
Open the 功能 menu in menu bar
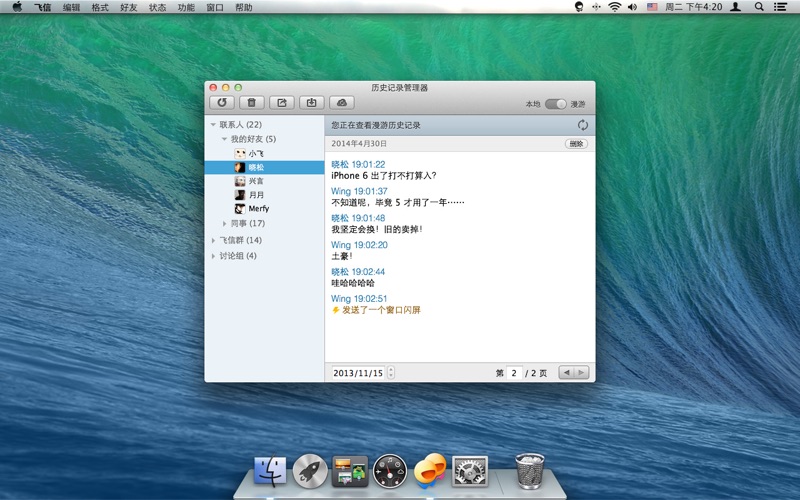click(186, 7)
